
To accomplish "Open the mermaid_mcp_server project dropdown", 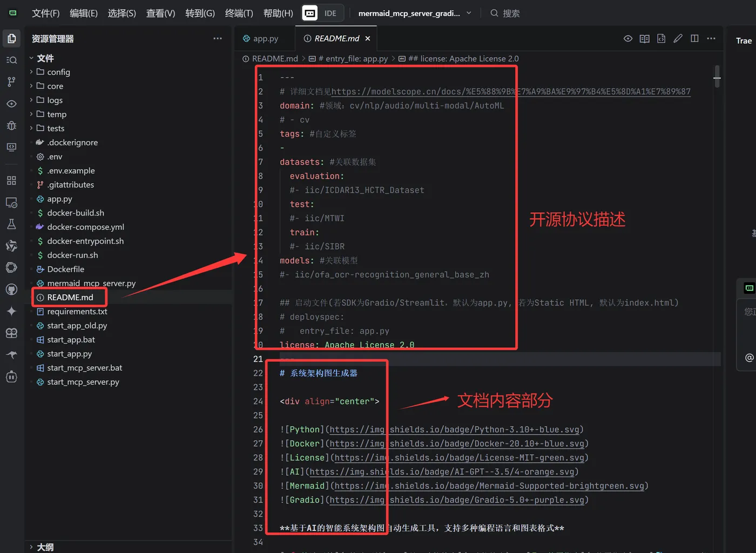I will [415, 13].
